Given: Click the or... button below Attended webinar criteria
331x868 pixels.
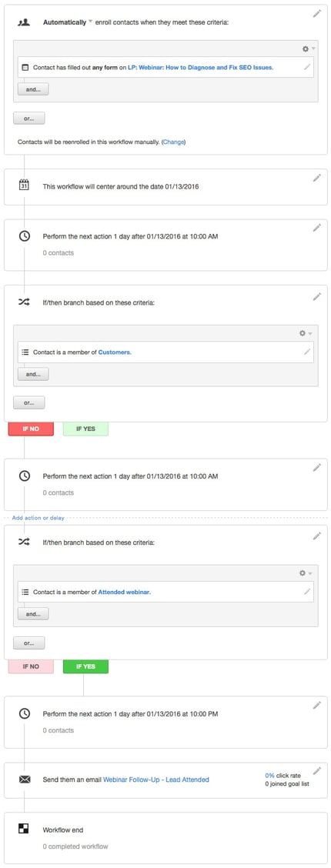Looking at the screenshot, I should click(28, 643).
